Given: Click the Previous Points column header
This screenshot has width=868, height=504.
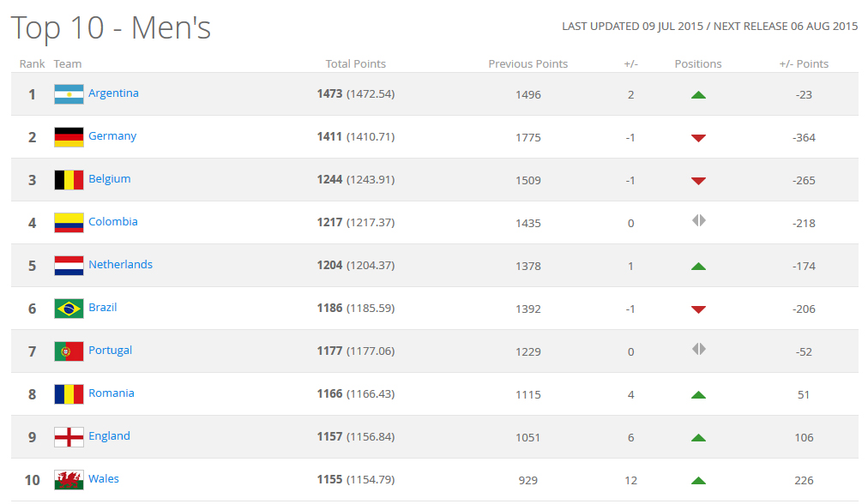Looking at the screenshot, I should 527,64.
